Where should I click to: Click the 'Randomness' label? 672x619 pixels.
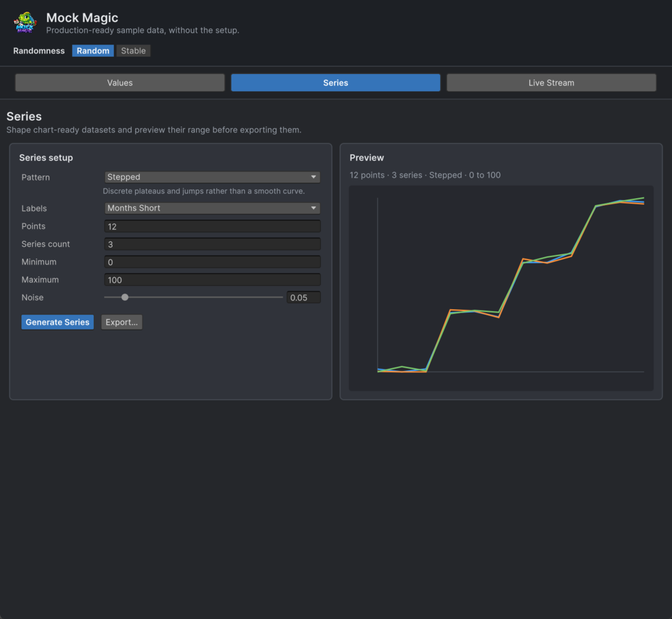(39, 51)
